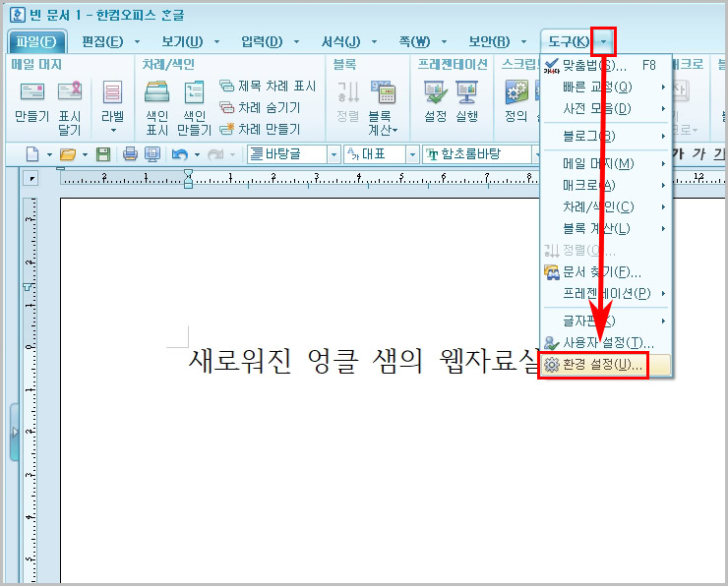This screenshot has height=586, width=728.
Task: Click the ruler corner tab selector
Action: point(31,178)
